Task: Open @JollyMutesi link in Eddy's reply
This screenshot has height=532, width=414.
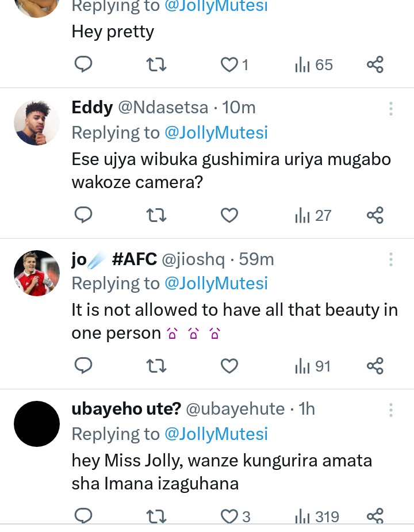Action: click(x=216, y=133)
